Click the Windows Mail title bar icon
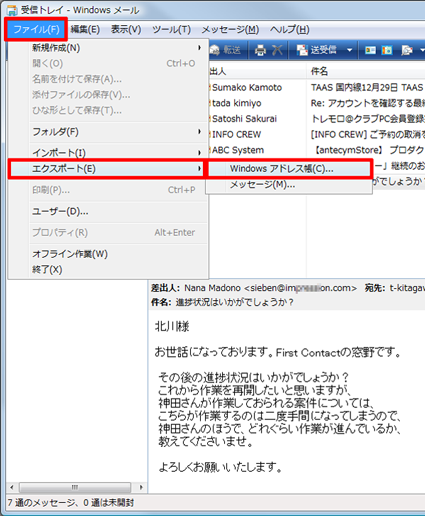 pyautogui.click(x=12, y=10)
